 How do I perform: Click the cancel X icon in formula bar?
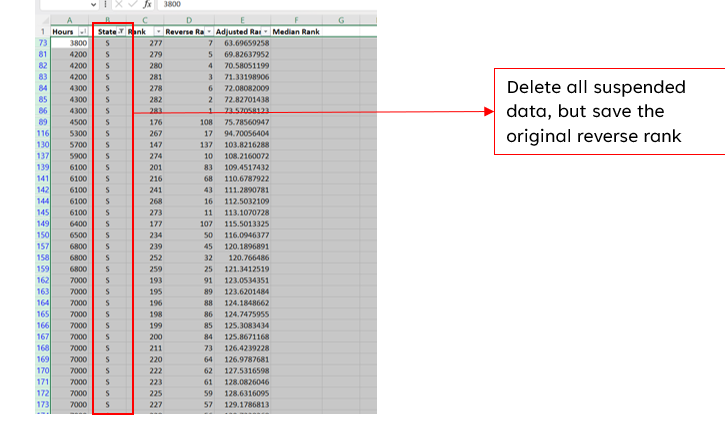pos(119,4)
